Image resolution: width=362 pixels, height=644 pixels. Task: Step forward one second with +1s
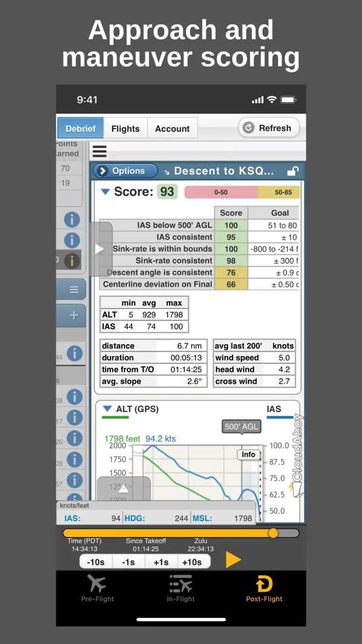click(161, 561)
